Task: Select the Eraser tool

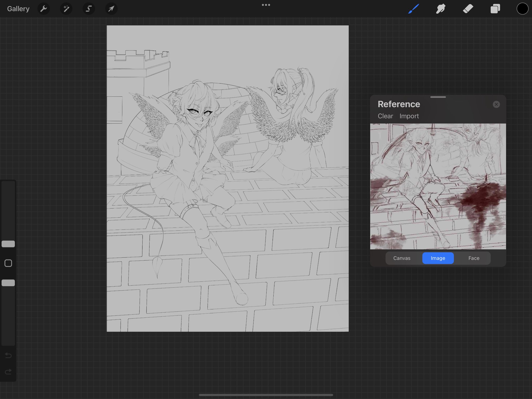Action: point(468,9)
